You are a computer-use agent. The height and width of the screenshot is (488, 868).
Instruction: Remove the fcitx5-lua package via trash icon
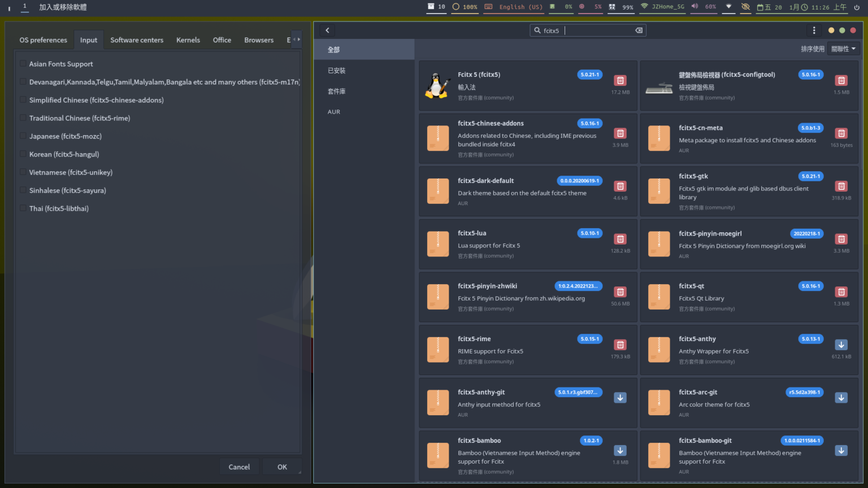620,239
